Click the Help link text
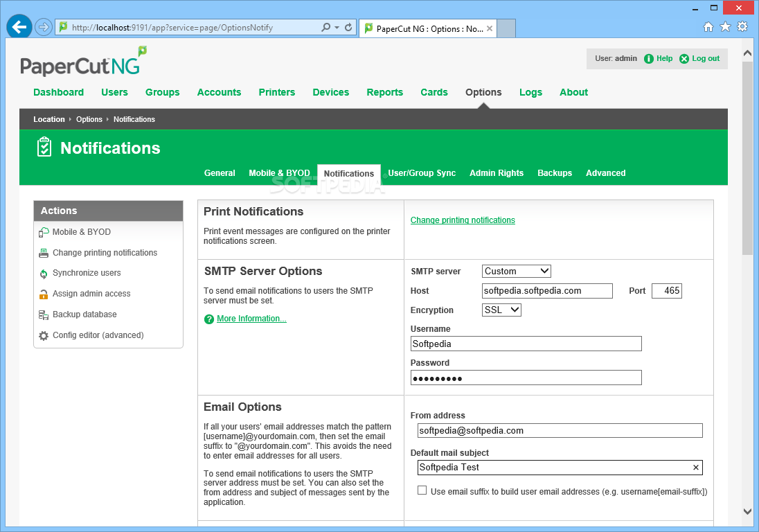The width and height of the screenshot is (759, 532). (664, 59)
